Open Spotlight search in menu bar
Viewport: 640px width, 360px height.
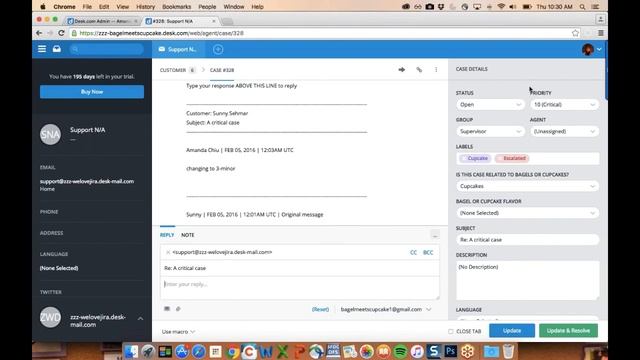[582, 7]
